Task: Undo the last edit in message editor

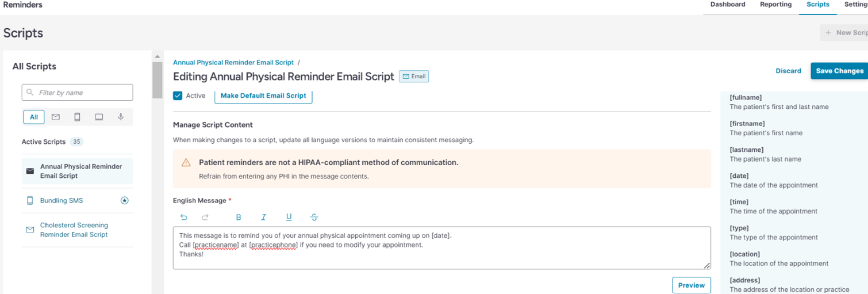Action: (184, 217)
